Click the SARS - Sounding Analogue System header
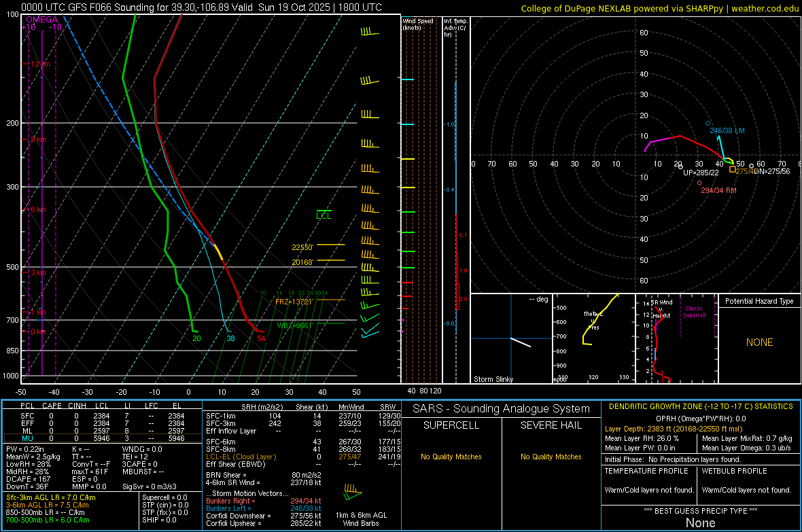 pyautogui.click(x=501, y=408)
